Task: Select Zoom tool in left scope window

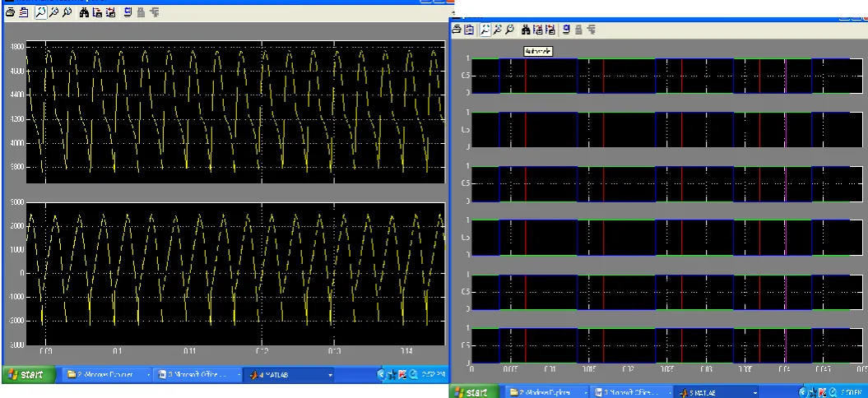Action: point(41,12)
